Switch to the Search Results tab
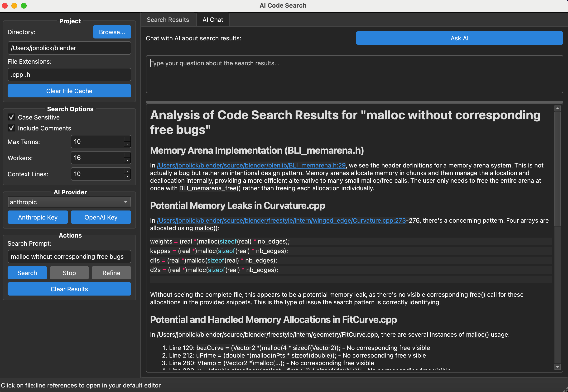This screenshot has height=392, width=568. coord(168,20)
